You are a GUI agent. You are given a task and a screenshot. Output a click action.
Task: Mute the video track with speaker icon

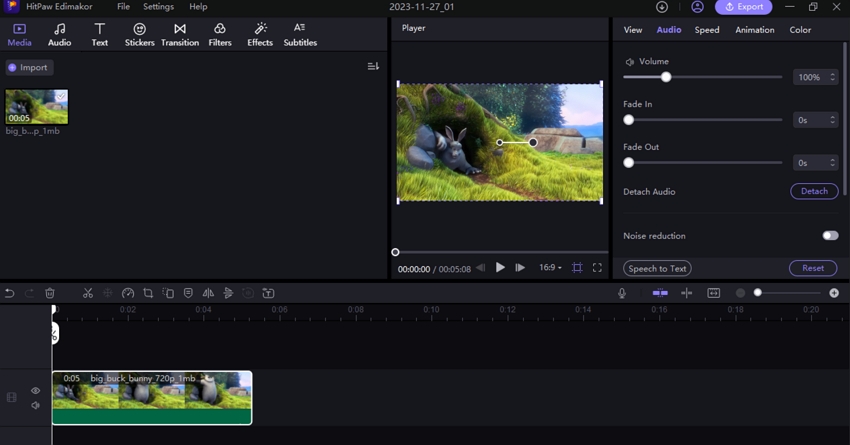(35, 405)
